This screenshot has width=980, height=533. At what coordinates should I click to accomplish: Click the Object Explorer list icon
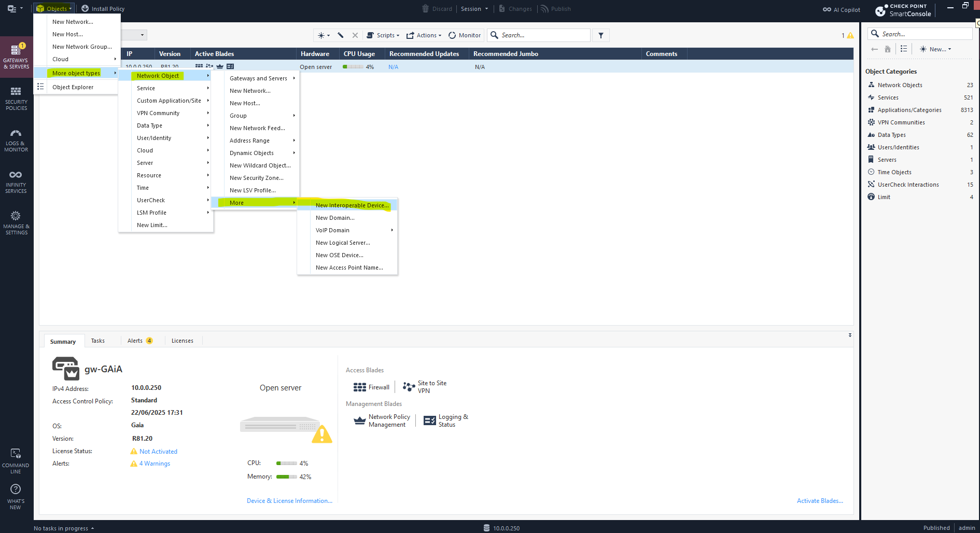[x=40, y=87]
